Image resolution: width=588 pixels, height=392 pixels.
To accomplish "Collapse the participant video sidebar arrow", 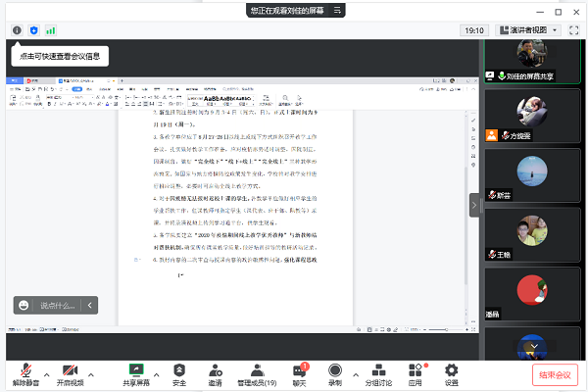I will (x=474, y=205).
